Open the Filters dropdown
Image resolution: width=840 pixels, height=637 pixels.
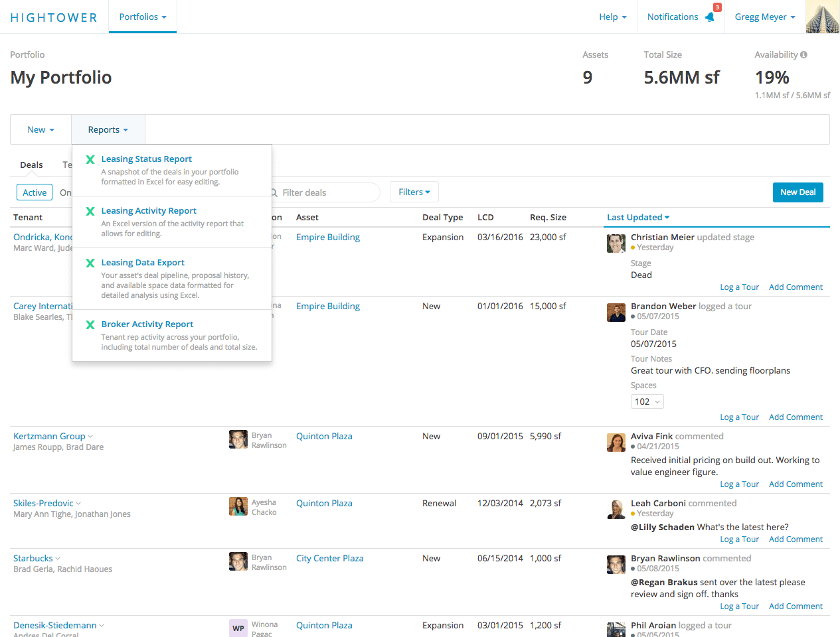(414, 192)
